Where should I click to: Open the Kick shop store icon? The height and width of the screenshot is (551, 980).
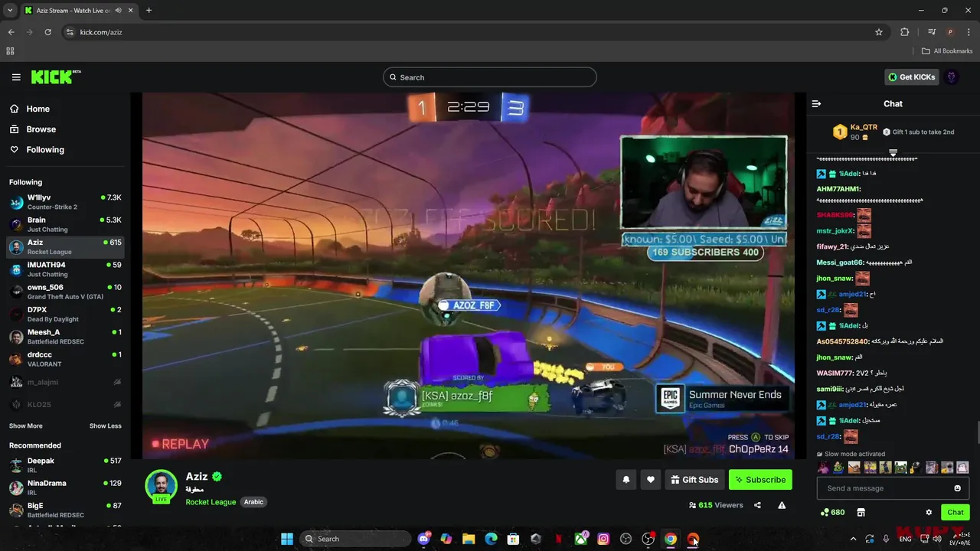pyautogui.click(x=861, y=512)
